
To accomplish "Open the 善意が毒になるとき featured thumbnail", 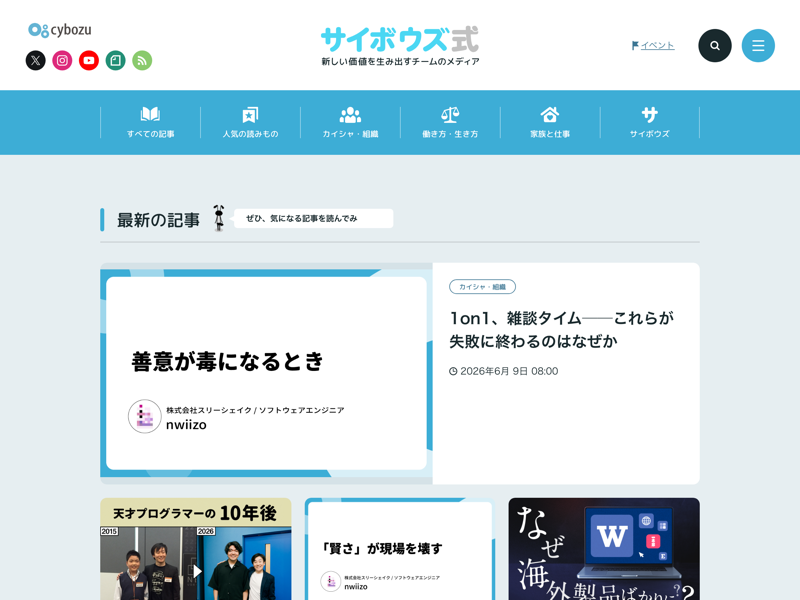I will pos(266,373).
